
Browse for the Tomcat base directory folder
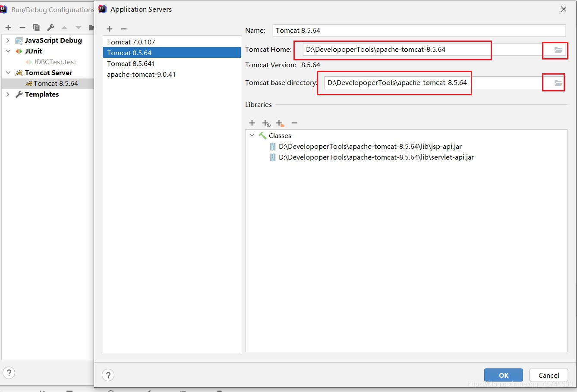pos(558,83)
